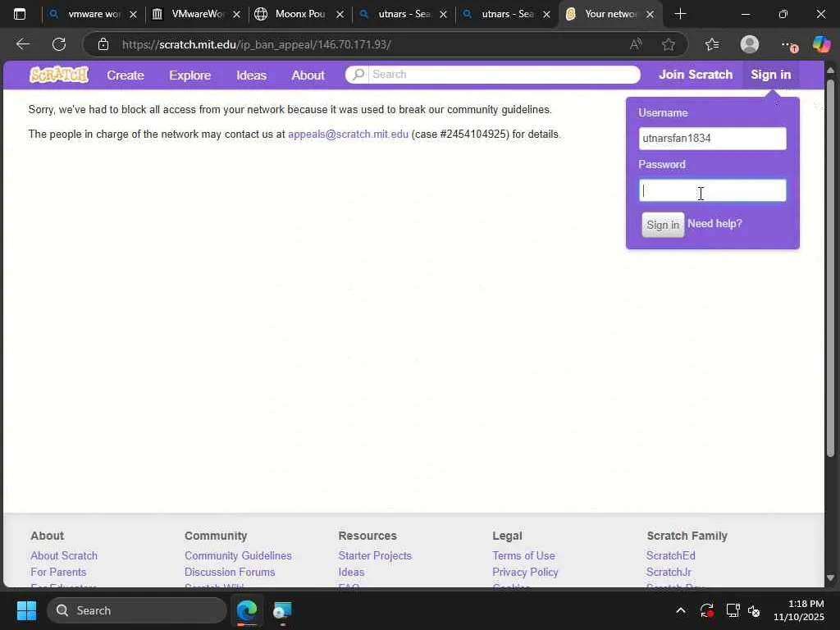Screen dimensions: 840x630
Task: Open the Ideas footer link
Action: [x=351, y=572]
